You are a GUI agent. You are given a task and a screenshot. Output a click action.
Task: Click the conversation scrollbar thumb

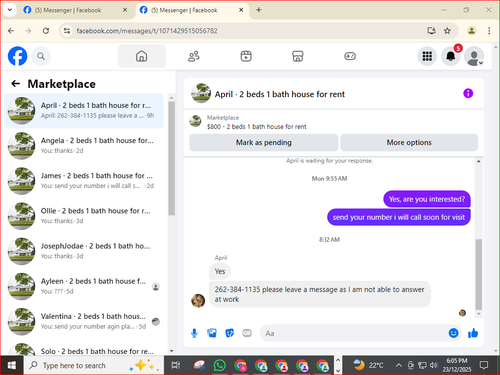point(479,274)
